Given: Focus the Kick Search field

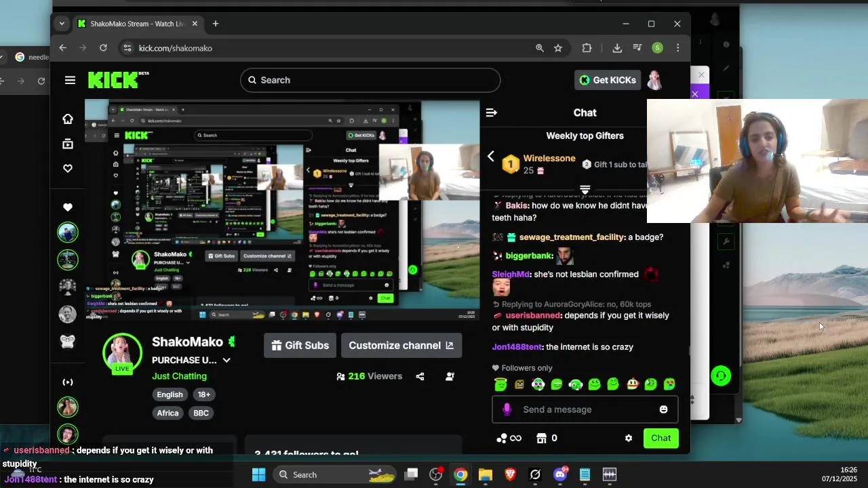Looking at the screenshot, I should tap(370, 80).
